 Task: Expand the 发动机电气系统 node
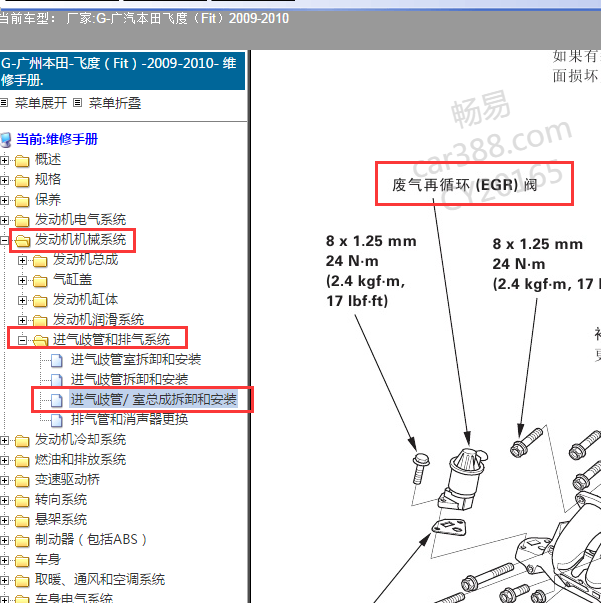[4, 220]
